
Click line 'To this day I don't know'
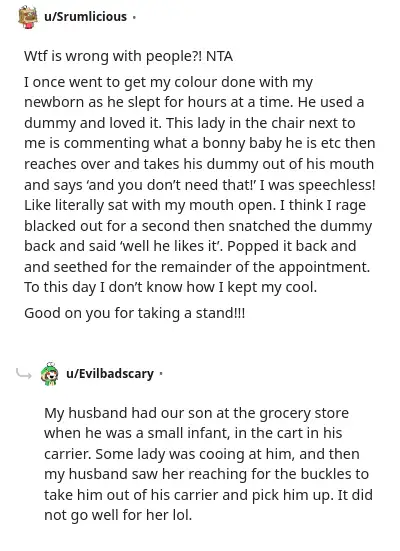[170, 287]
